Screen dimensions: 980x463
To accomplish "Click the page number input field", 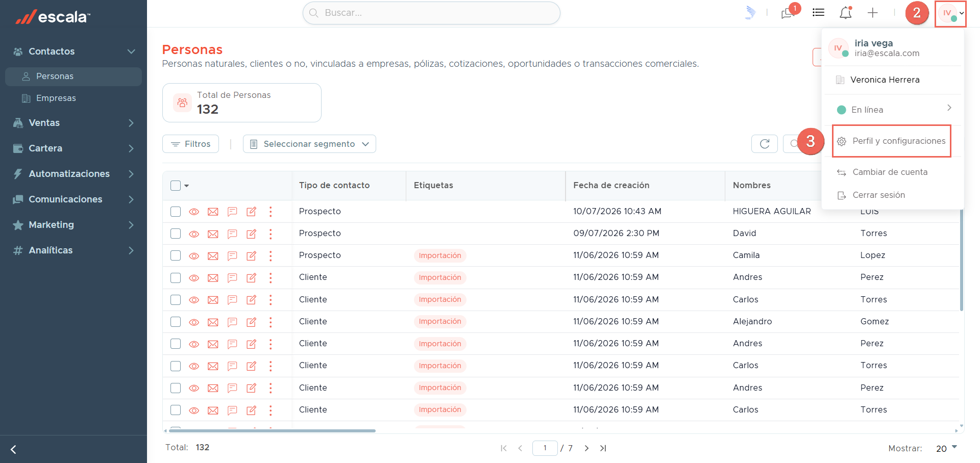I will [x=545, y=448].
